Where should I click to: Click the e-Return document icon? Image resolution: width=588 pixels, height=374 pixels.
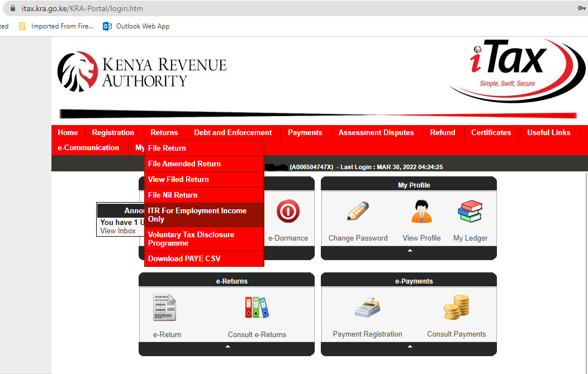pyautogui.click(x=164, y=306)
